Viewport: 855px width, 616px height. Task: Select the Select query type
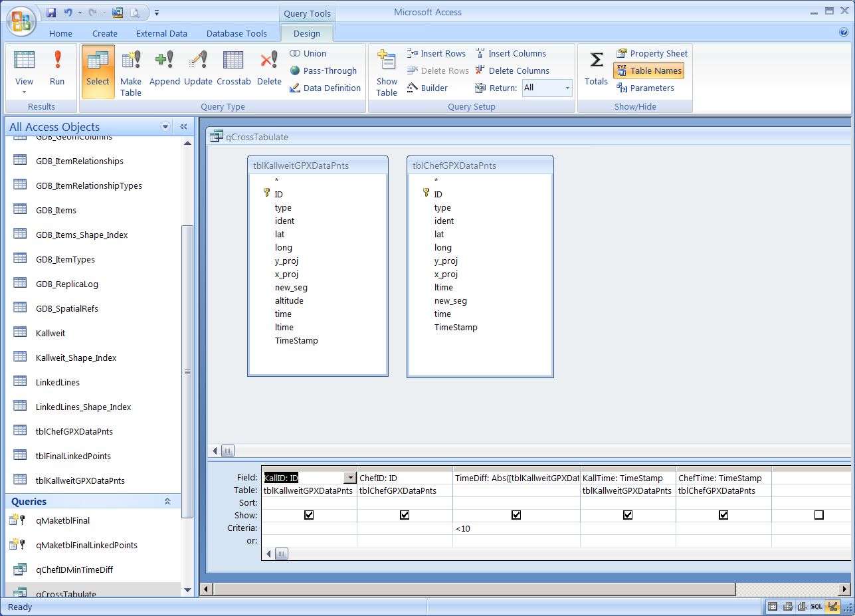tap(98, 72)
